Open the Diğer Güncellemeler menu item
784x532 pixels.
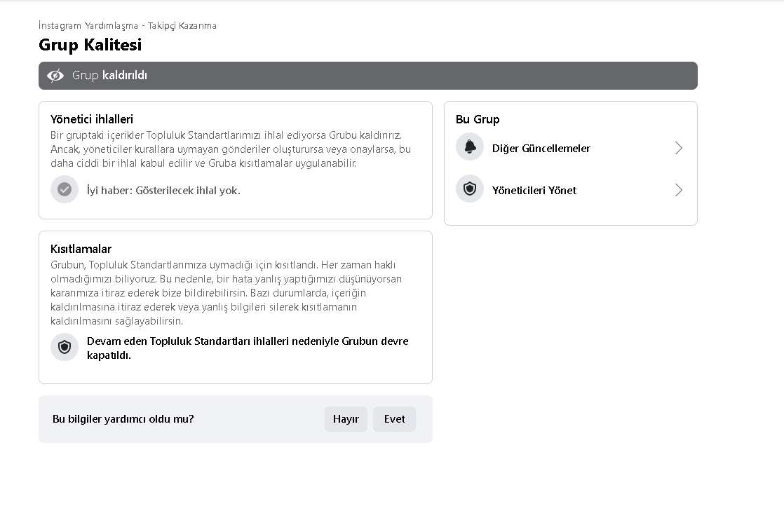pos(571,148)
